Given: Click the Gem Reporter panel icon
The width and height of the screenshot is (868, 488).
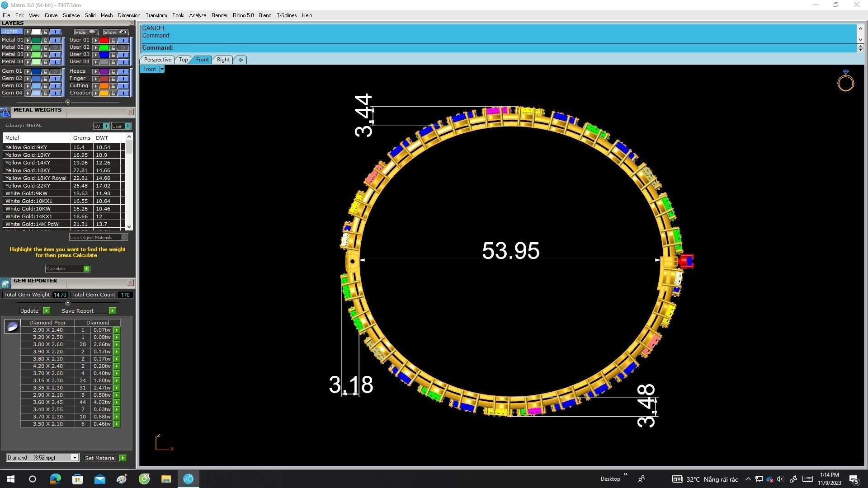Looking at the screenshot, I should point(5,283).
